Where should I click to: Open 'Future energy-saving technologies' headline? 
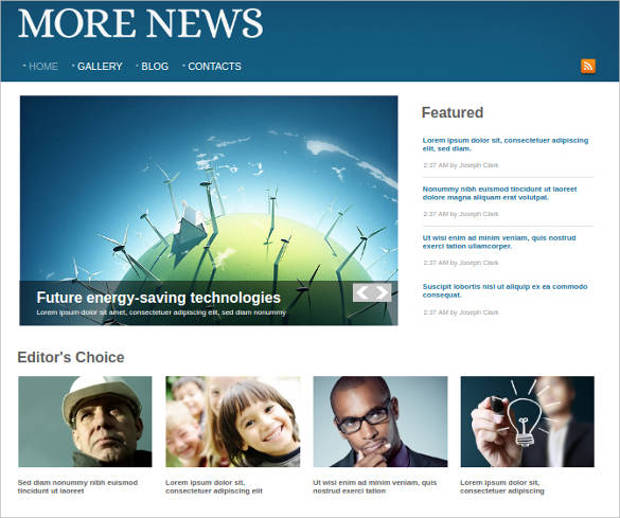pos(158,297)
